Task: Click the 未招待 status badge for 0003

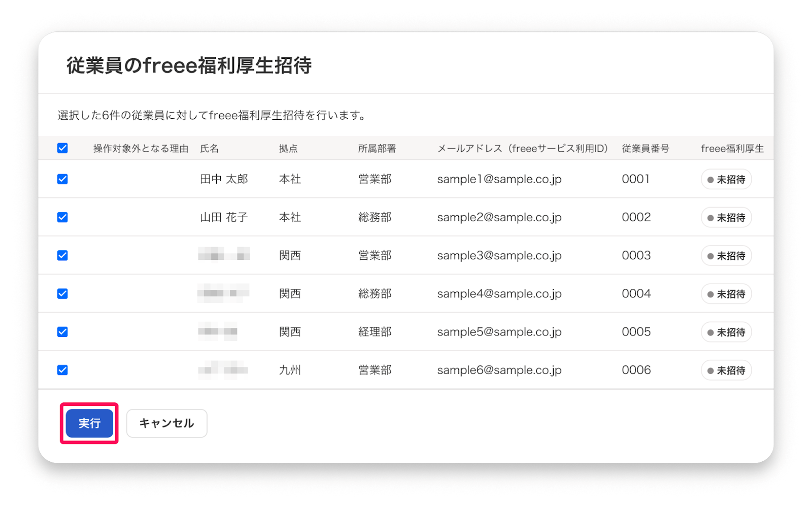Action: [x=726, y=256]
